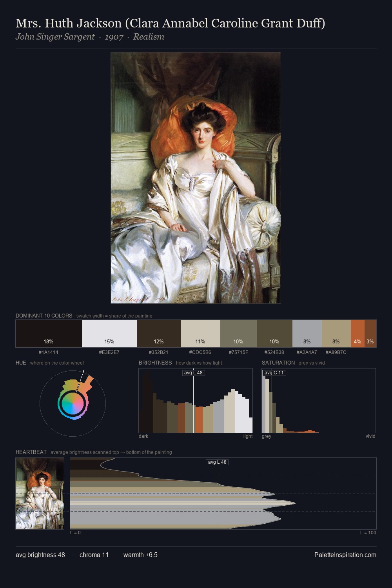Select the 4% orange swatch
This screenshot has width=392, height=588.
358,334
